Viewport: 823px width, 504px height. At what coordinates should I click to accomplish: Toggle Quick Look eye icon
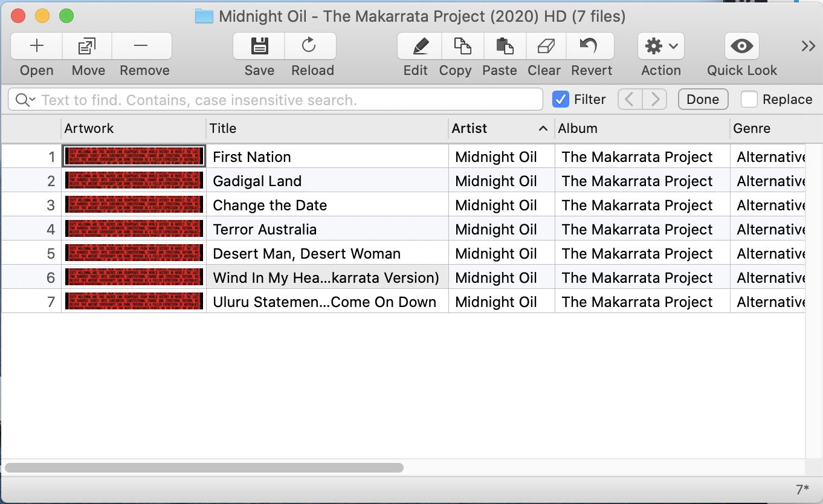[741, 46]
